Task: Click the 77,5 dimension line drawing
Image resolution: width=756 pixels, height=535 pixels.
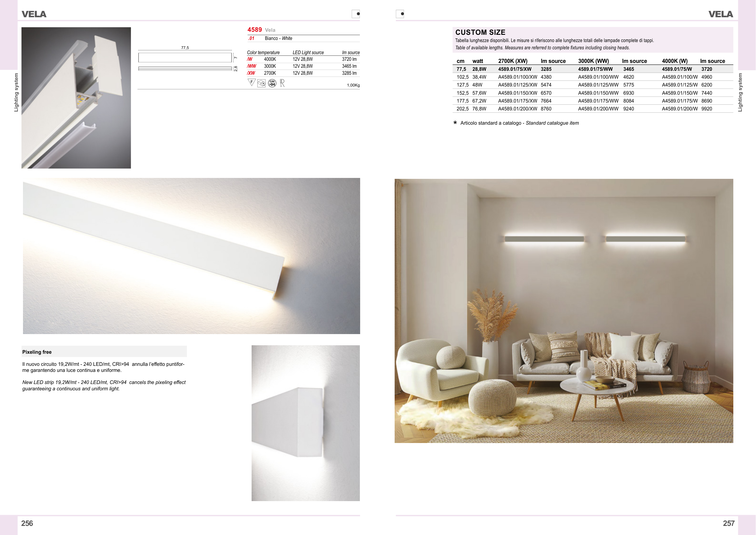Action: 185,58
